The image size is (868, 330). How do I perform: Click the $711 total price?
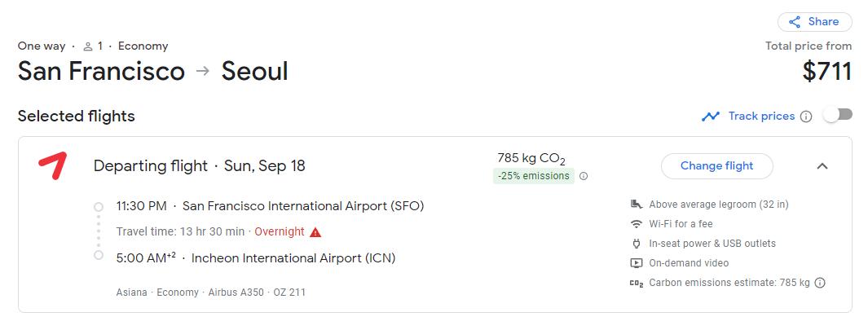pos(826,72)
